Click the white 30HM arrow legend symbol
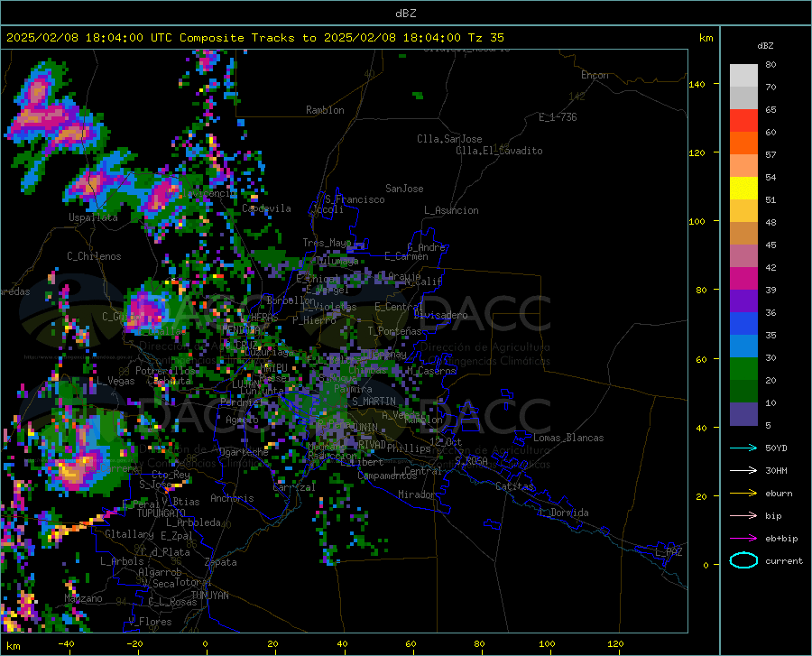812x656 pixels. tap(743, 471)
